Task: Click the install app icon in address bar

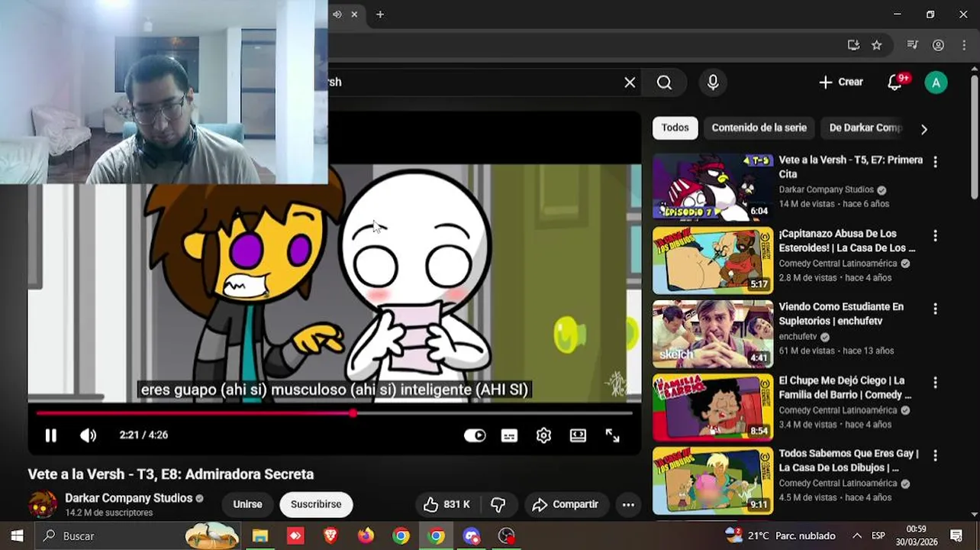Action: pos(853,45)
